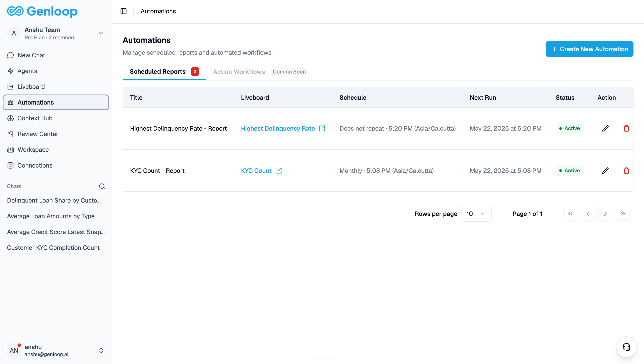Click the Liveboard column header
Image resolution: width=644 pixels, height=364 pixels.
coord(255,98)
